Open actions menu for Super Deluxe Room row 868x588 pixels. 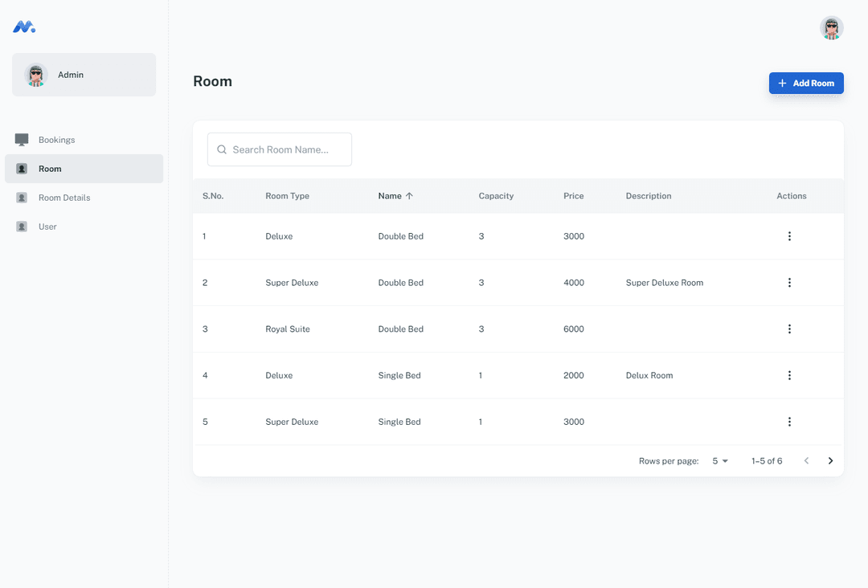[789, 283]
